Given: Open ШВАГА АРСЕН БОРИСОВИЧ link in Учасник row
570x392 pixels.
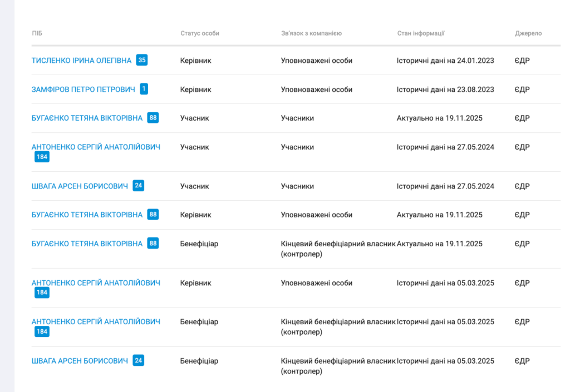Looking at the screenshot, I should [x=80, y=186].
